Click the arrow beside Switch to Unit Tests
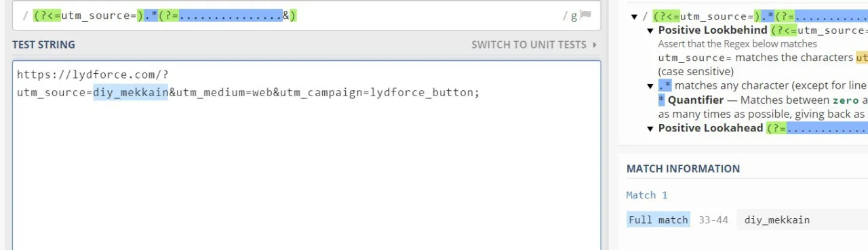 (595, 45)
